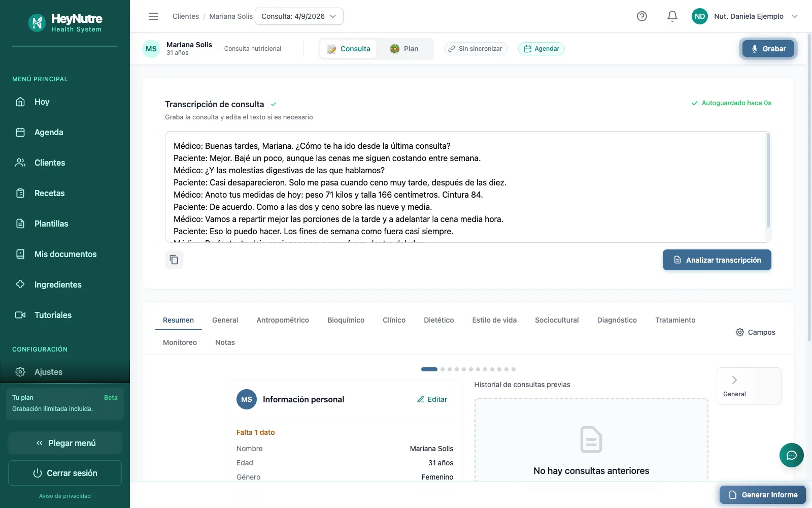
Task: Open the help question mark icon
Action: pos(642,16)
